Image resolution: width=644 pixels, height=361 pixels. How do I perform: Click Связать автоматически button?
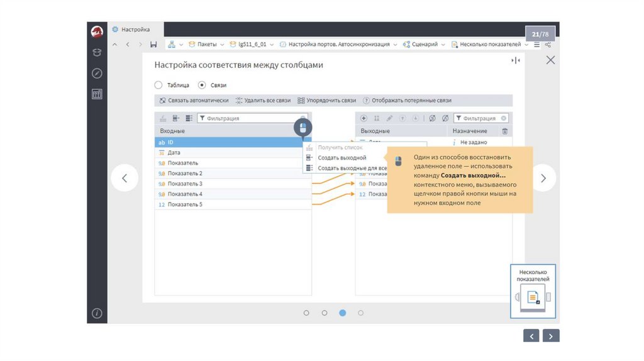click(194, 100)
